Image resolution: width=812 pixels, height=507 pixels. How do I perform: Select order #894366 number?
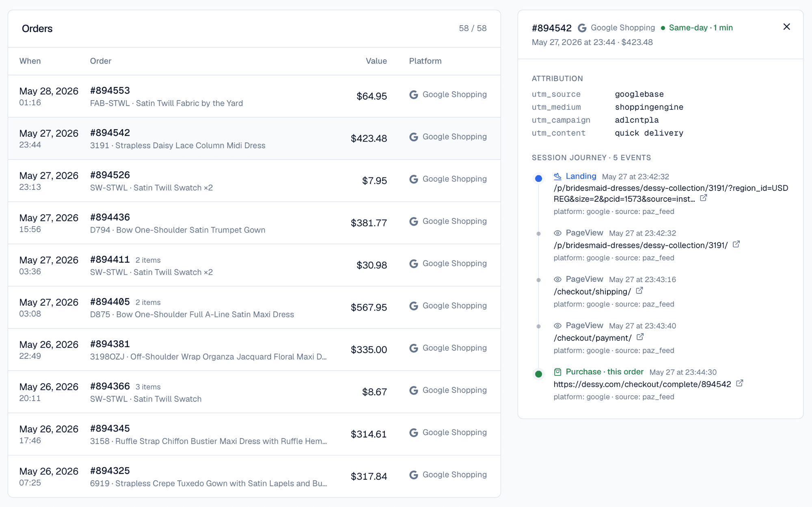(x=110, y=386)
